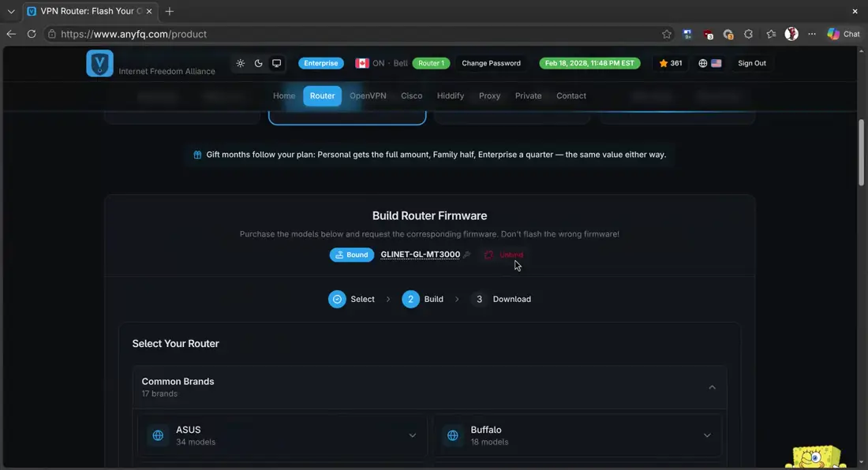Bookmark this page with the star icon

(667, 34)
